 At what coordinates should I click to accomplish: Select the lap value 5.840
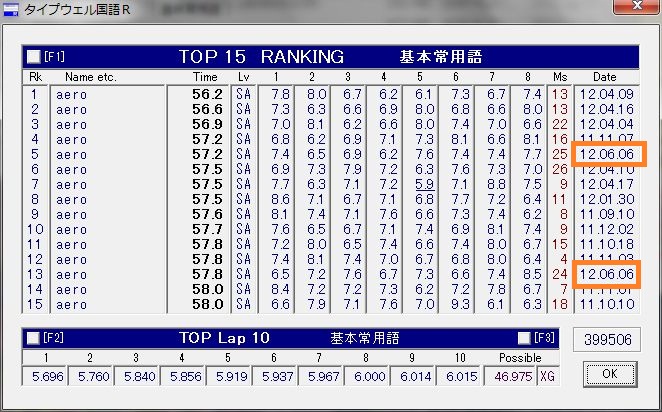tap(139, 377)
